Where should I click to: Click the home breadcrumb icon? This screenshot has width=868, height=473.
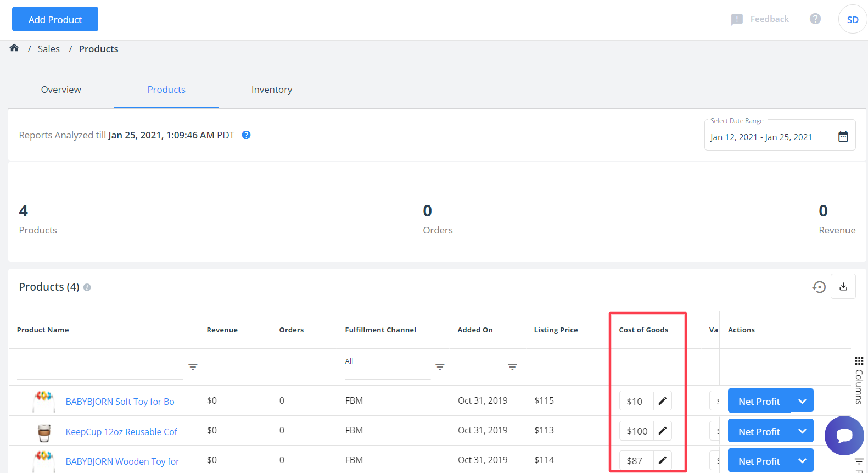14,48
